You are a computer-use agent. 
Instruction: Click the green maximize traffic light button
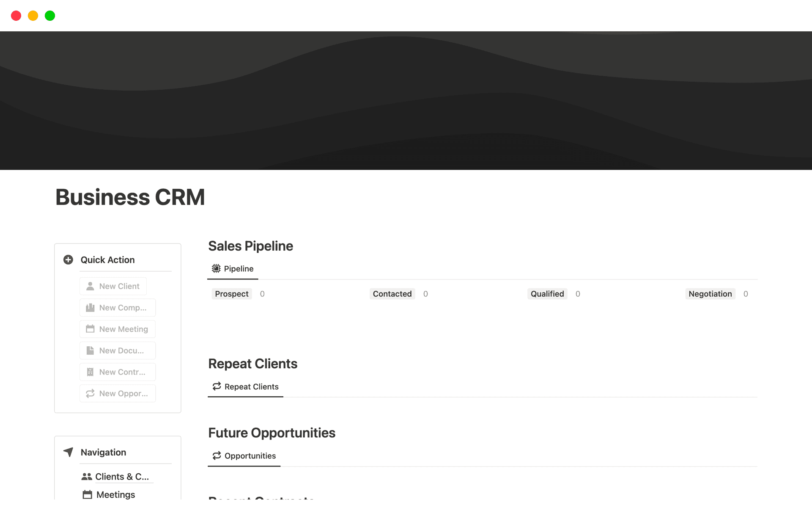pyautogui.click(x=50, y=16)
